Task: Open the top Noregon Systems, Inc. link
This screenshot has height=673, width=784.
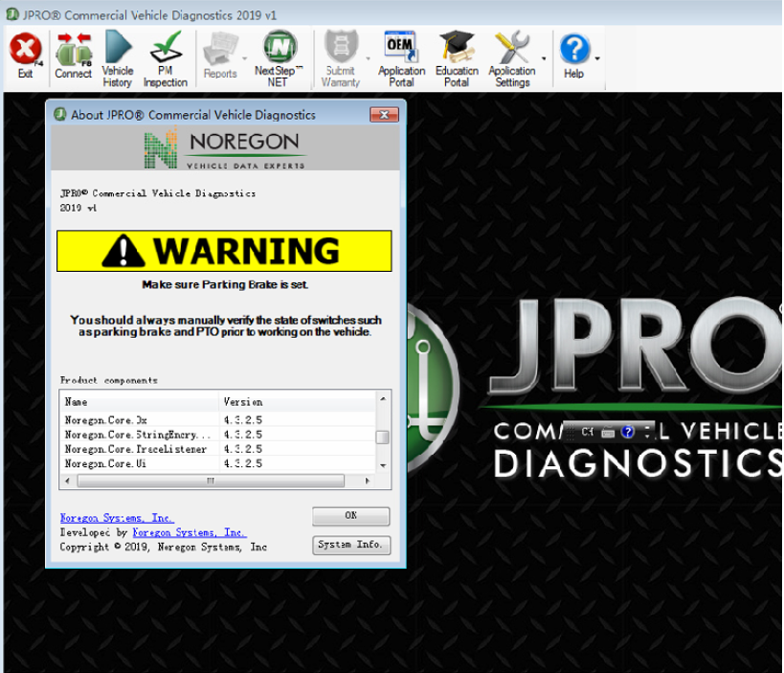Action: (117, 518)
